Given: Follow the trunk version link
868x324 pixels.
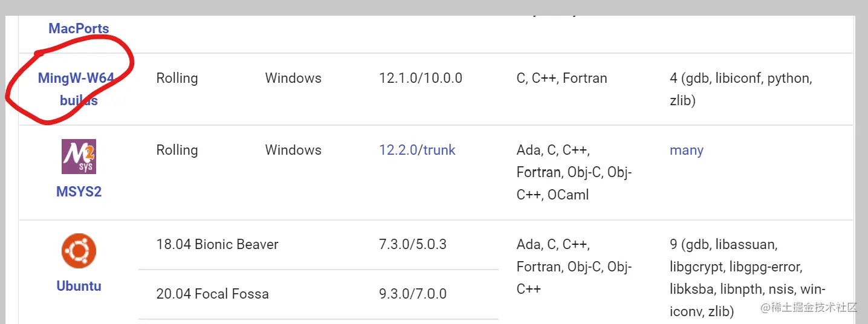Looking at the screenshot, I should pos(439,150).
